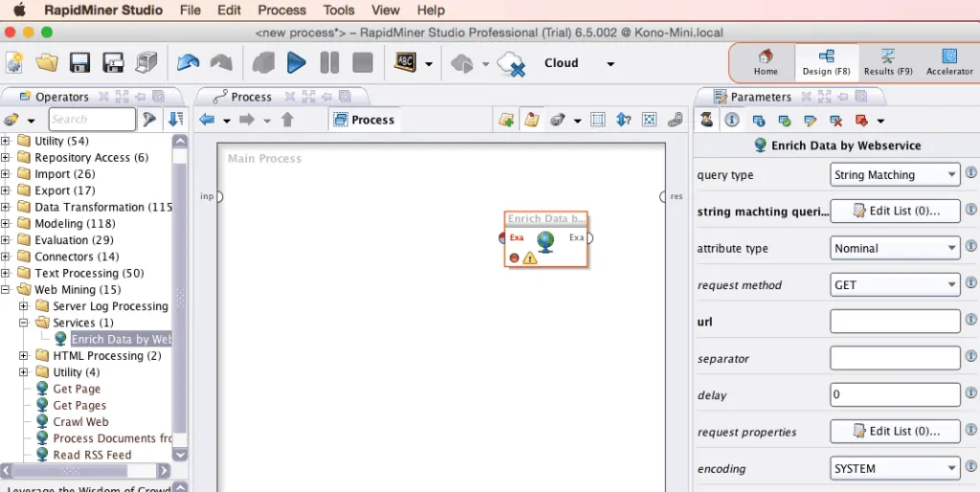Click the cloud disconnected icon
980x492 pixels.
pyautogui.click(x=510, y=64)
